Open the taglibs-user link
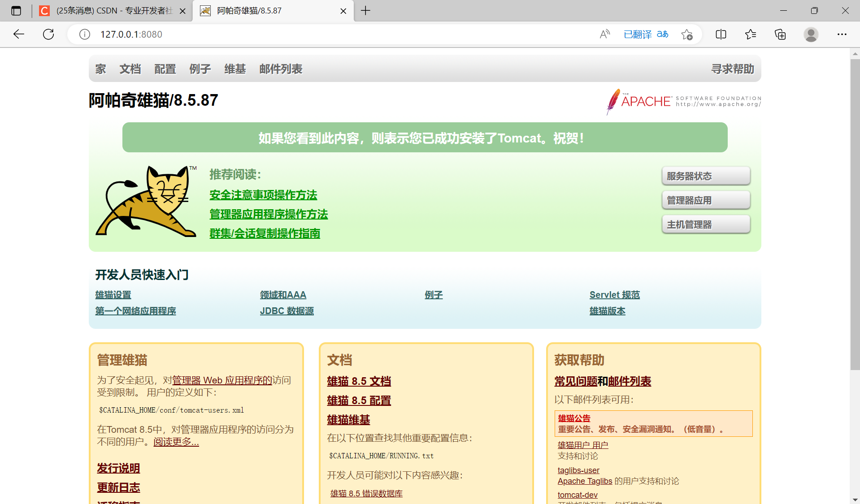 point(578,470)
